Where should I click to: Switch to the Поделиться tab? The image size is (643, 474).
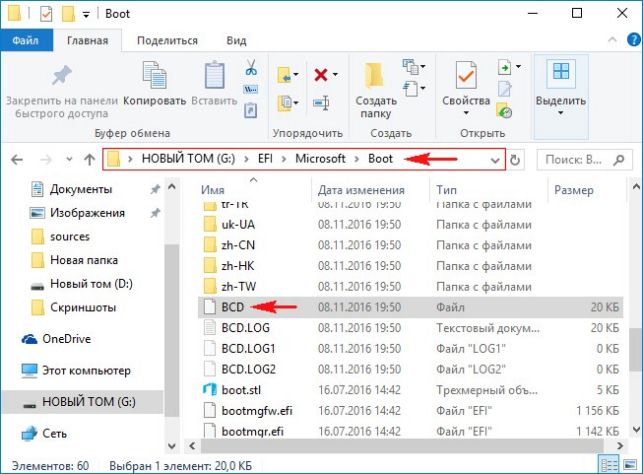(x=167, y=41)
